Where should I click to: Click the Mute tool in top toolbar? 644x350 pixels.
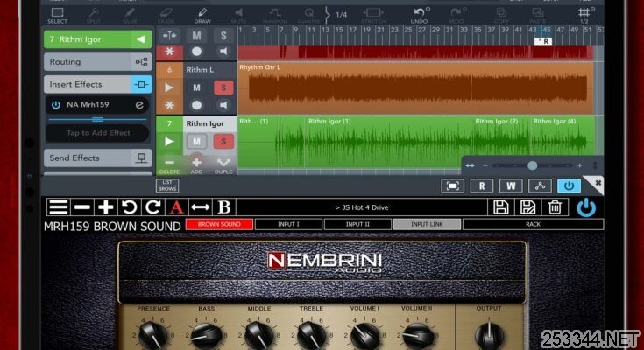pyautogui.click(x=238, y=16)
